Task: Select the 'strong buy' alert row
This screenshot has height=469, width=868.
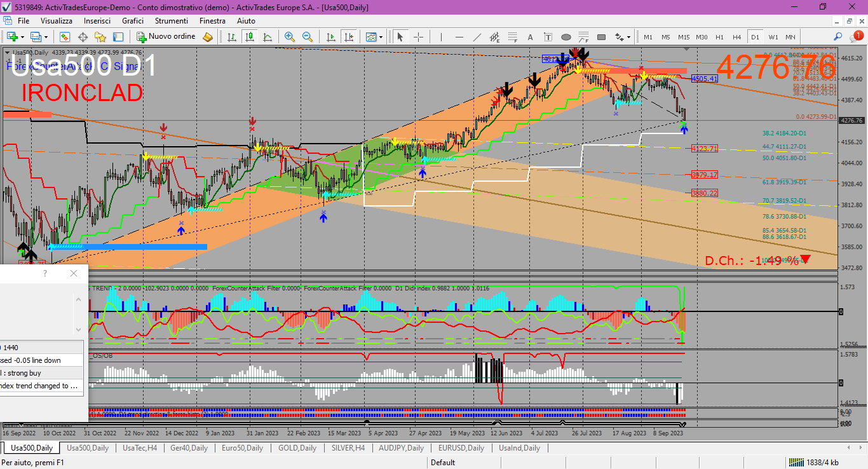Action: (41, 373)
